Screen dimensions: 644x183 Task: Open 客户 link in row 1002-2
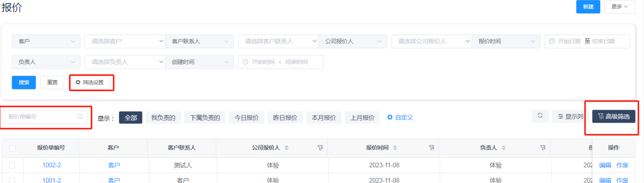(x=114, y=165)
